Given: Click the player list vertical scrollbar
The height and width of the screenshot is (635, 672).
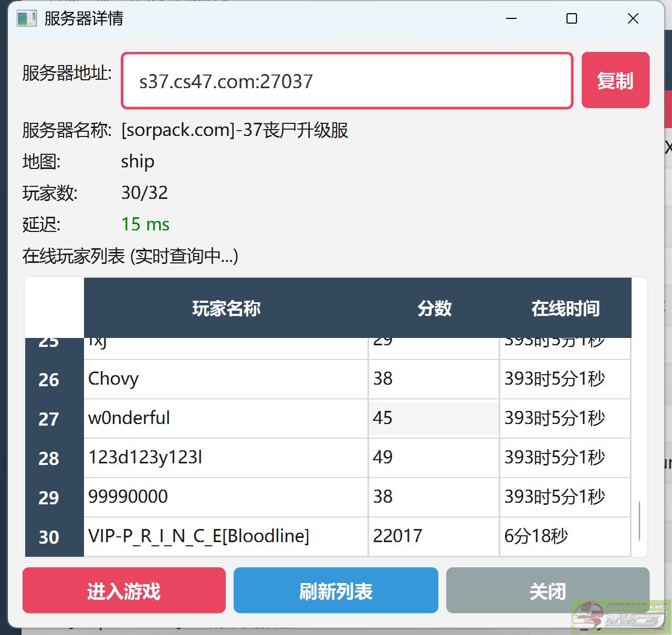Looking at the screenshot, I should pos(639,521).
